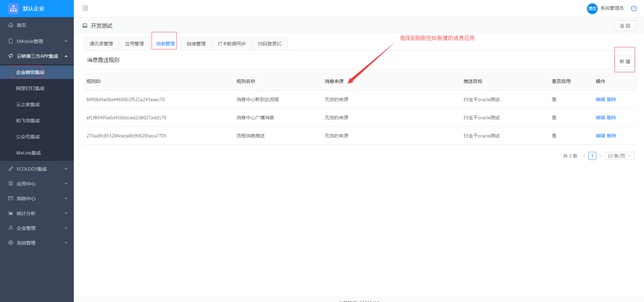Click the 系统管理 gear icon
Screen dimensions: 644x302
click(x=11, y=243)
